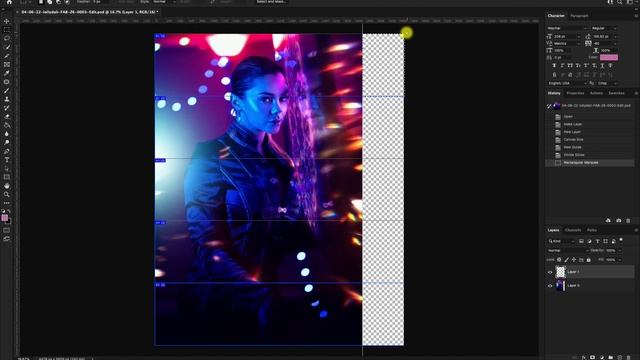The height and width of the screenshot is (360, 640).
Task: Create new document from current state
Action: point(608,220)
